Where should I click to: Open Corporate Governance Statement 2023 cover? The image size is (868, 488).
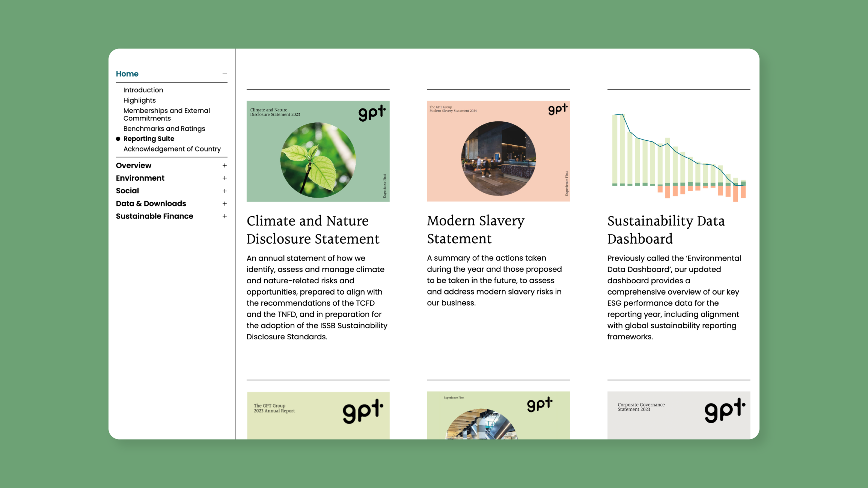tap(678, 415)
